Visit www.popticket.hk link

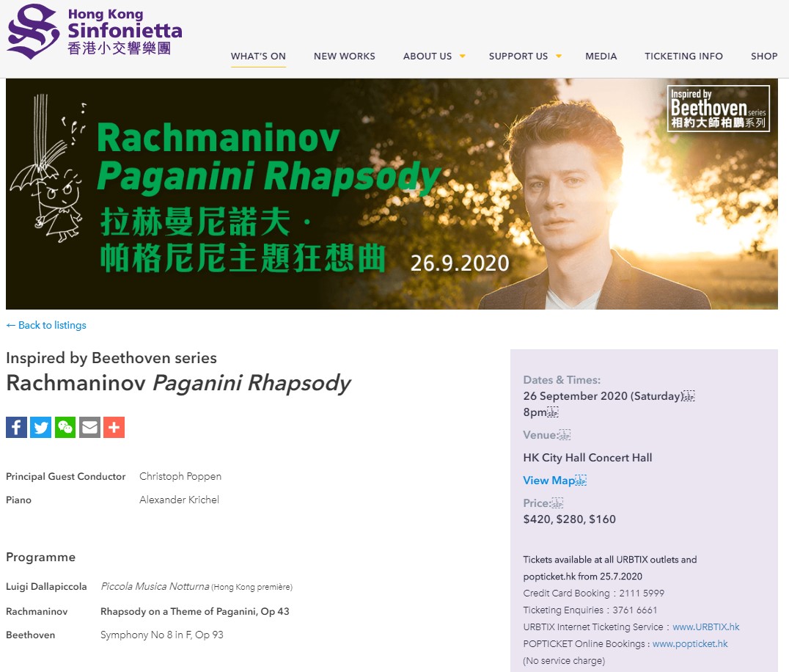point(690,644)
